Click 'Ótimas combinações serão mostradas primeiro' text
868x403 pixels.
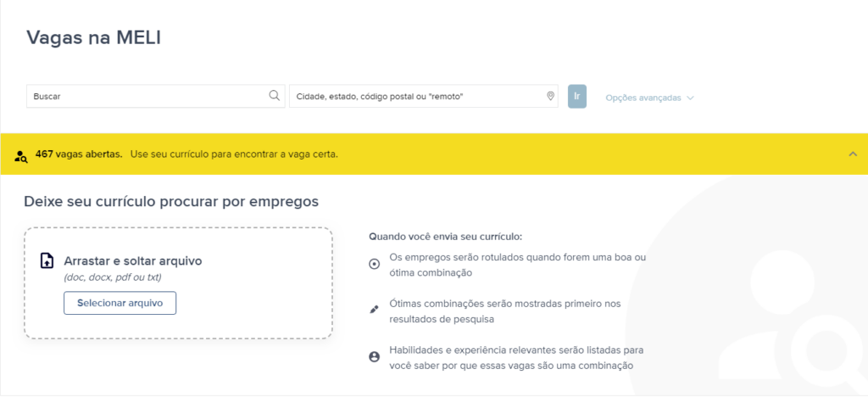505,311
